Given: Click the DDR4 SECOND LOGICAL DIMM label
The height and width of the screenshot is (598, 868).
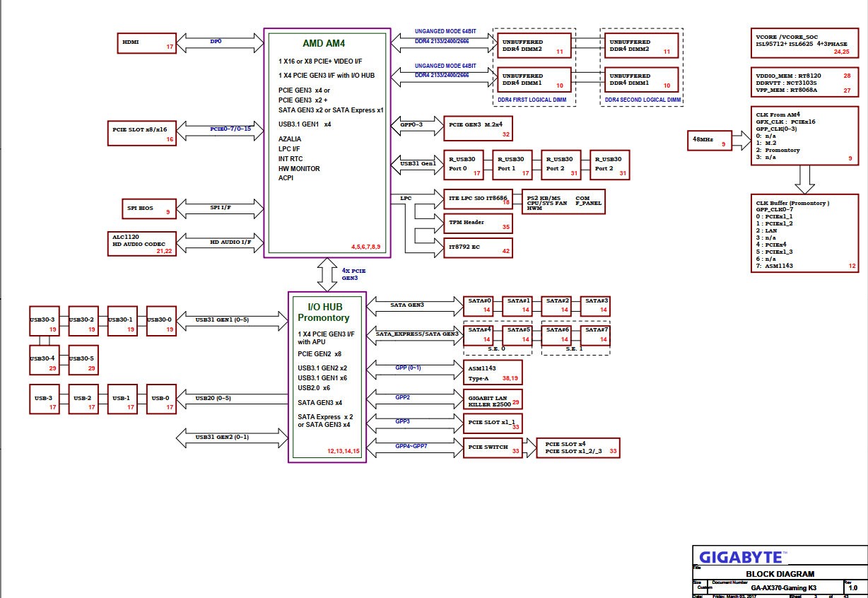Looking at the screenshot, I should click(643, 100).
